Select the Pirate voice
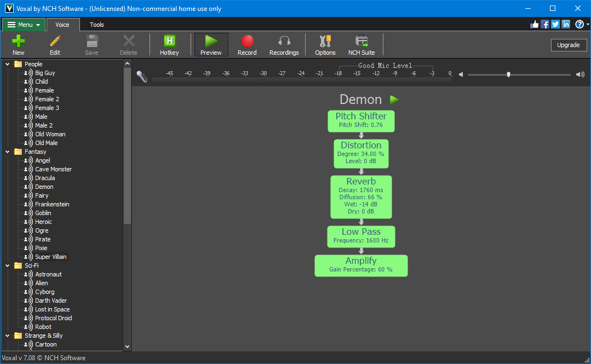591x364 pixels. click(x=43, y=239)
